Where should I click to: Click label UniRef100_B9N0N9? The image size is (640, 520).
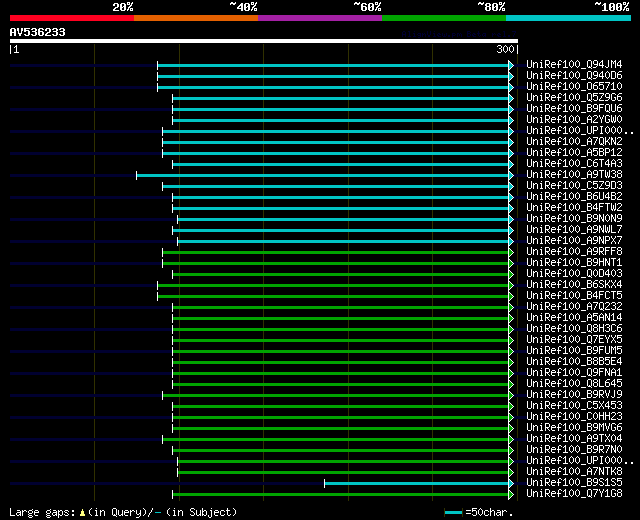coord(574,219)
